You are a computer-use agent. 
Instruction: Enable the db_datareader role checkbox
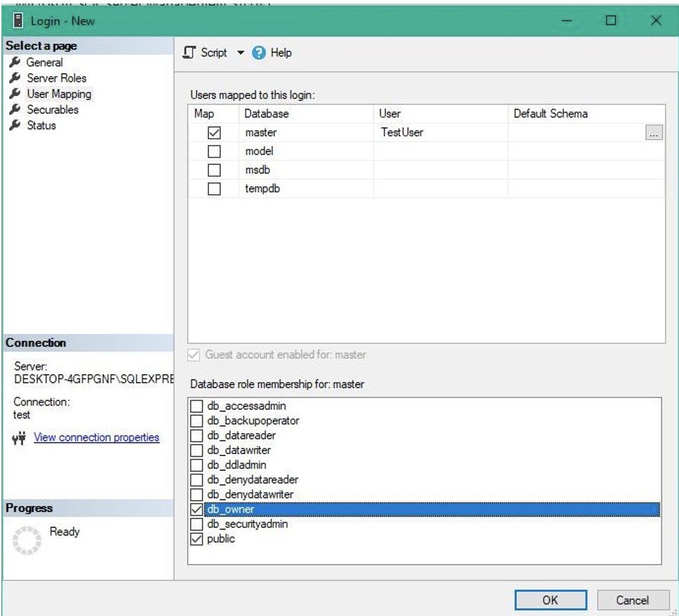(x=196, y=436)
